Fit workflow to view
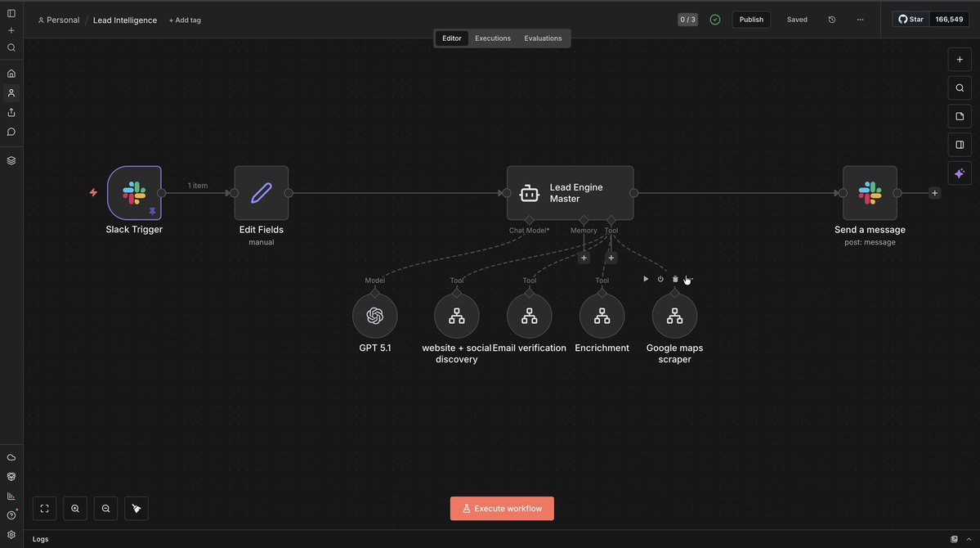Screen dimensions: 980x548 point(44,509)
